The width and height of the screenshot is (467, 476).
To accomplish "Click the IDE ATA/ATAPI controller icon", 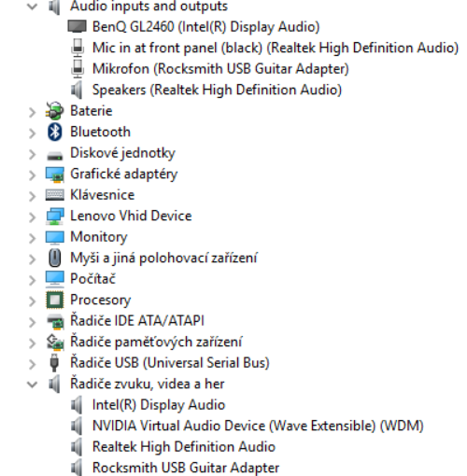I will click(55, 321).
